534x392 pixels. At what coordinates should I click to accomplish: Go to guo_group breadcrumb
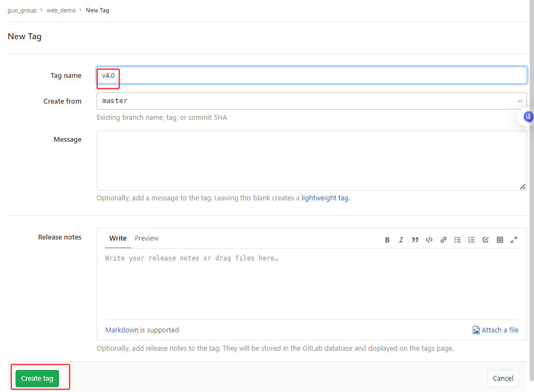pos(22,10)
